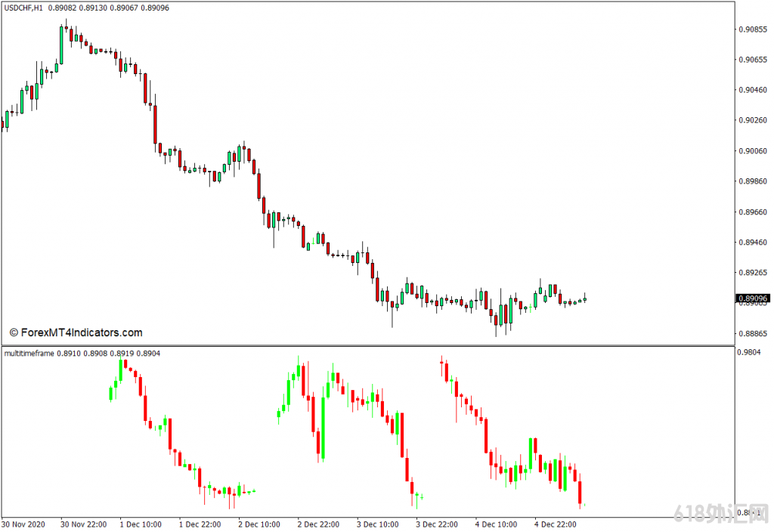
Task: Click the 0.90460 price axis label
Action: 752,90
